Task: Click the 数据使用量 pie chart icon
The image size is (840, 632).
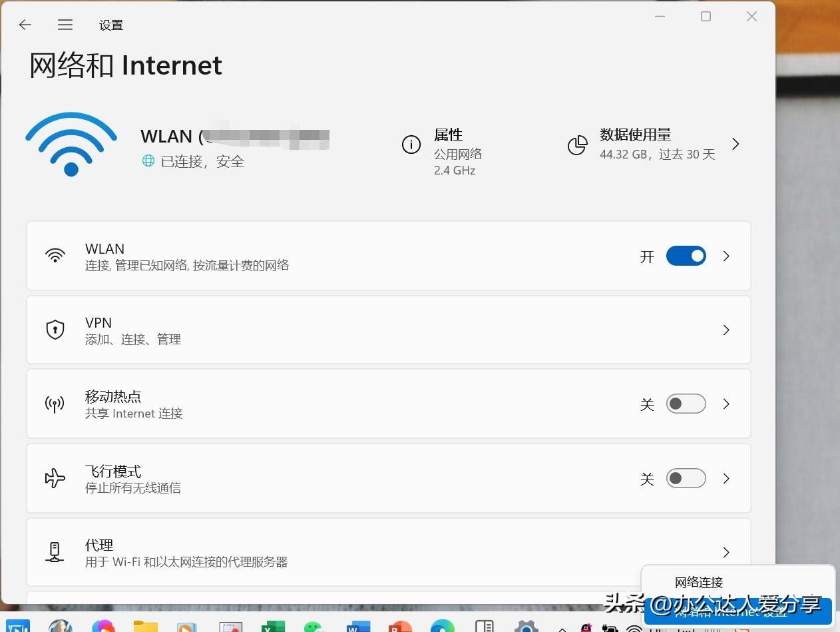Action: pyautogui.click(x=578, y=145)
